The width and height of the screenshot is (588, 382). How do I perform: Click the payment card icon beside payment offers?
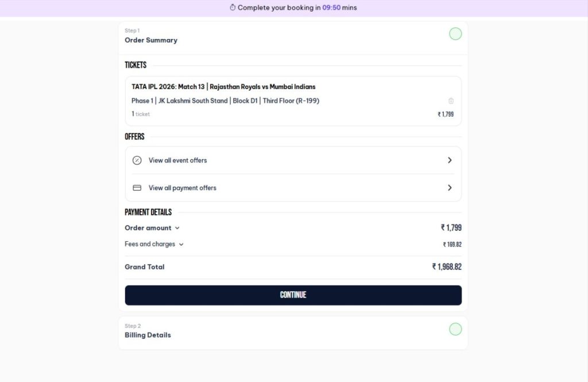tap(137, 188)
